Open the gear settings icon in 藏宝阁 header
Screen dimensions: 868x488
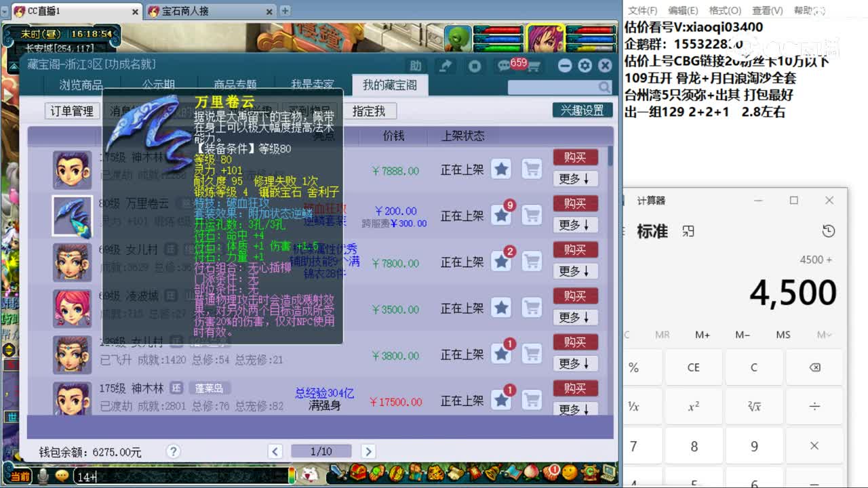pyautogui.click(x=584, y=66)
